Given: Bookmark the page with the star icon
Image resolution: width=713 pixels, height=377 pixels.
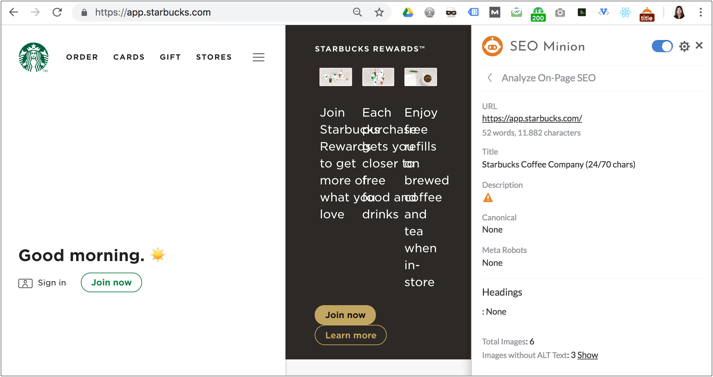Looking at the screenshot, I should [379, 12].
